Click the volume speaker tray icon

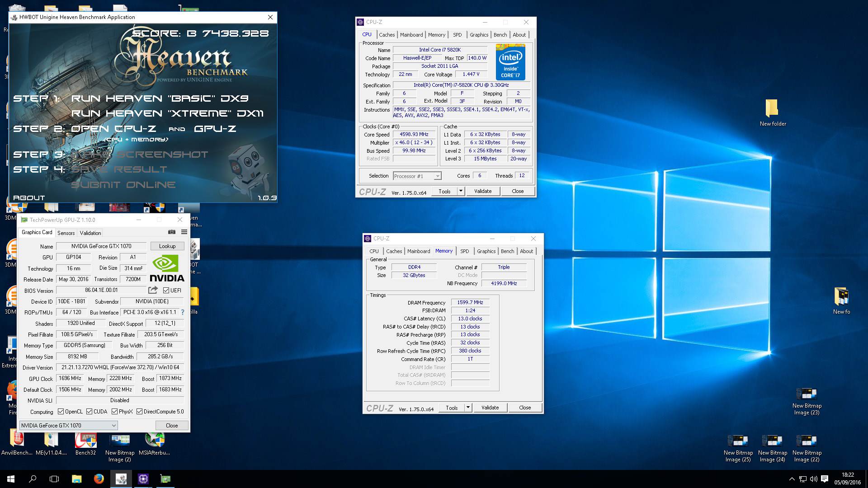(813, 479)
